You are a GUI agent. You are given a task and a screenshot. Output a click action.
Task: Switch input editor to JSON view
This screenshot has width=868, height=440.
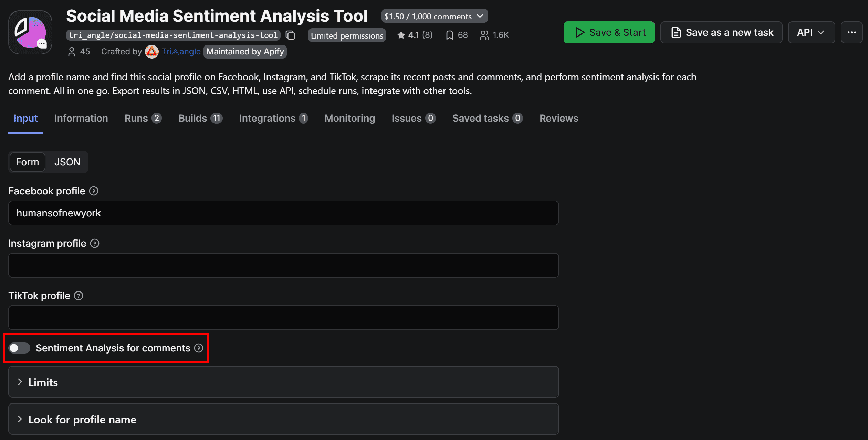[67, 162]
